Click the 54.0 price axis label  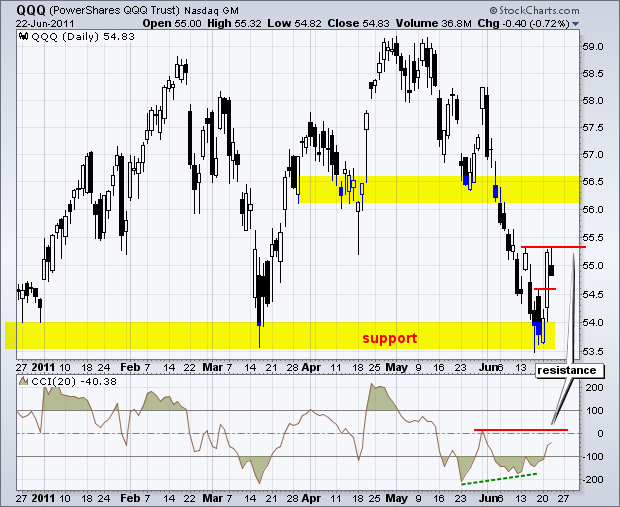tap(593, 323)
